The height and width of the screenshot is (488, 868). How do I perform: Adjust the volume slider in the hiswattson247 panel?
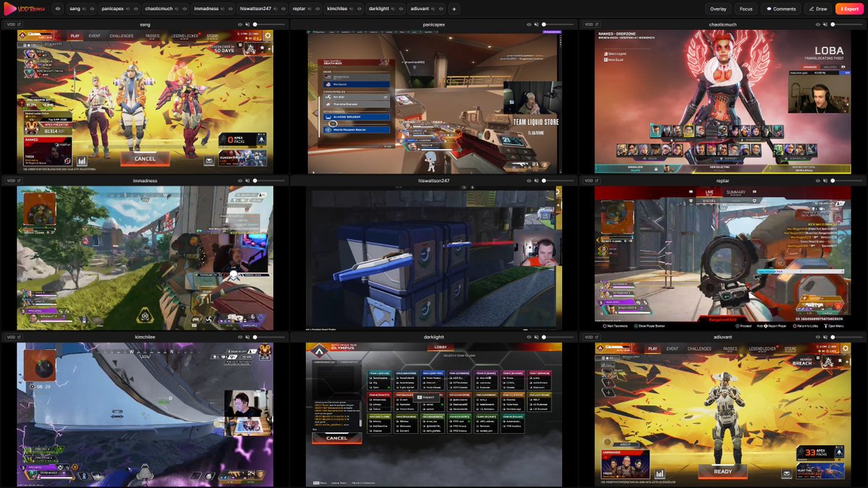point(558,181)
